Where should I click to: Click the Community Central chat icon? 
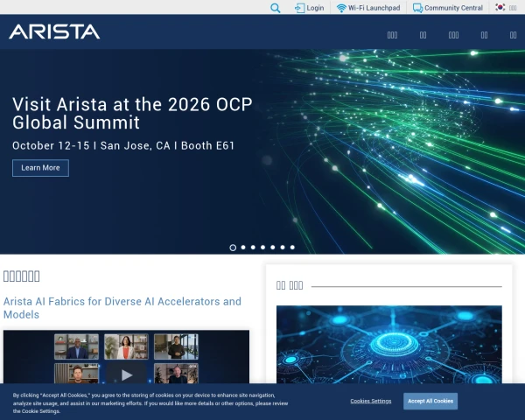coord(417,8)
